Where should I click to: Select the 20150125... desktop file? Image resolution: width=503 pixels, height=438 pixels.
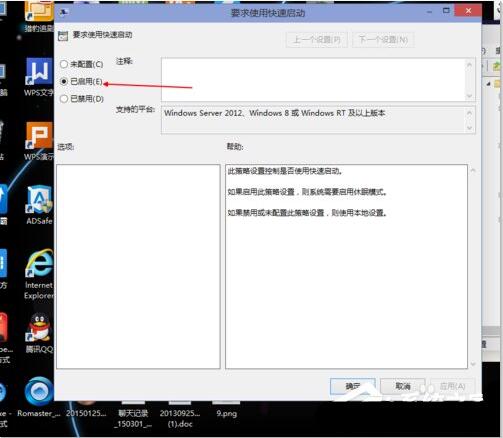point(86,410)
